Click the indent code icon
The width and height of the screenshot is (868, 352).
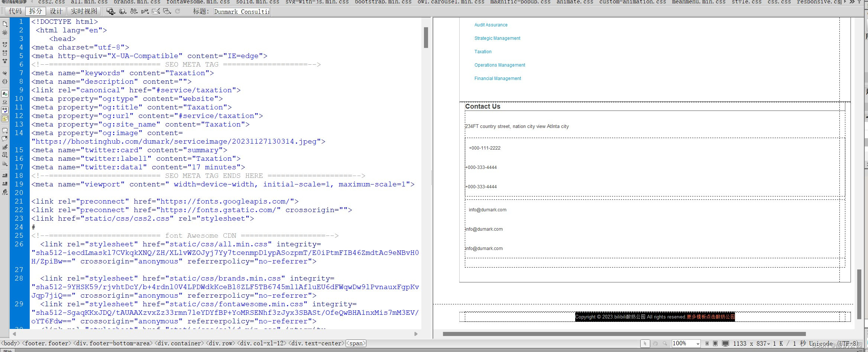coord(5,175)
